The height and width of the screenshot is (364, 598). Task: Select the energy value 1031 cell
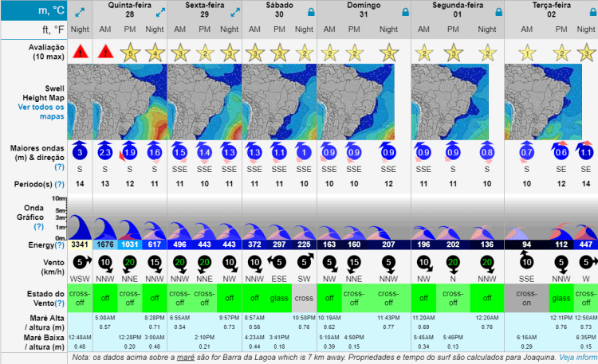coord(130,245)
